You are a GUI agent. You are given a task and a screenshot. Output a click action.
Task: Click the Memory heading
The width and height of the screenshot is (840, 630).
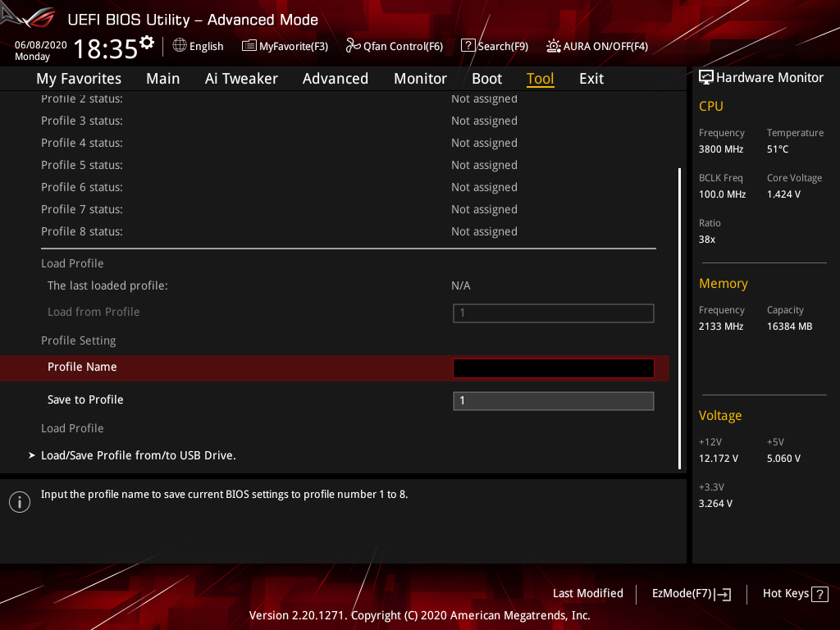tap(724, 283)
